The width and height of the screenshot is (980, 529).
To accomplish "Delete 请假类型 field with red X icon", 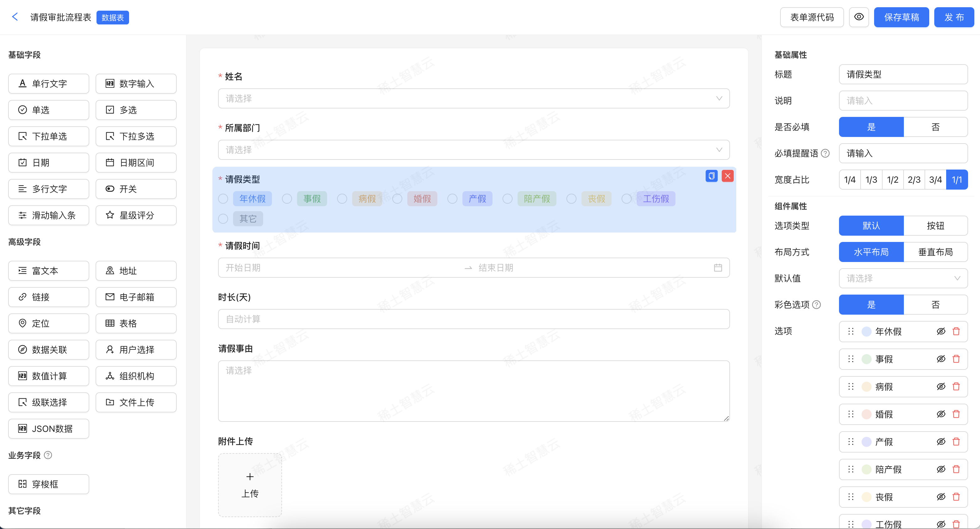I will (727, 176).
